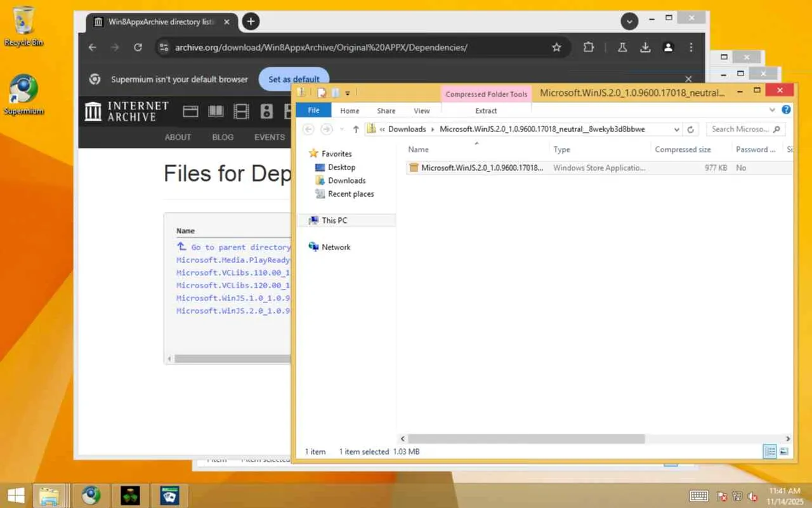Open the browser profile avatar icon
Image resolution: width=812 pixels, height=508 pixels.
tap(668, 47)
